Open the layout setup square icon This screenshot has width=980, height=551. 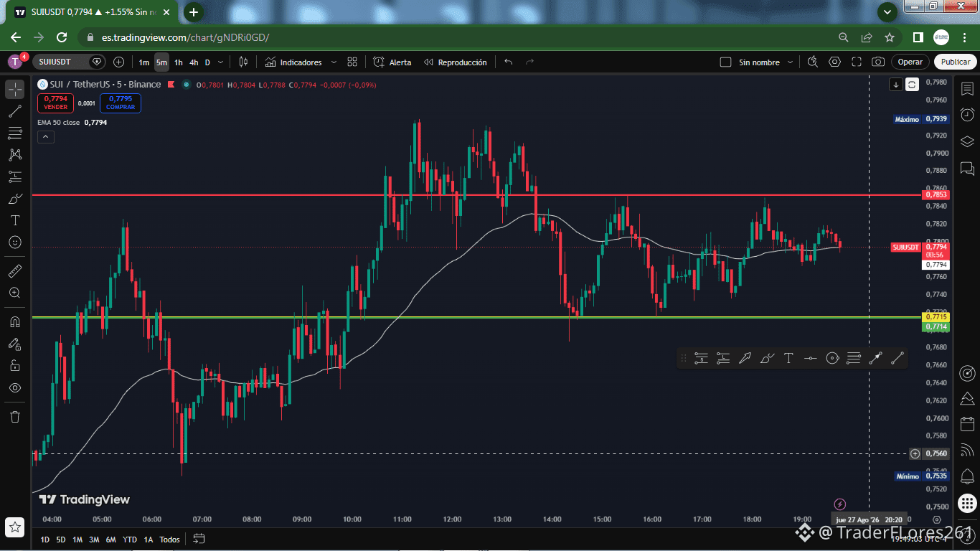(x=725, y=62)
